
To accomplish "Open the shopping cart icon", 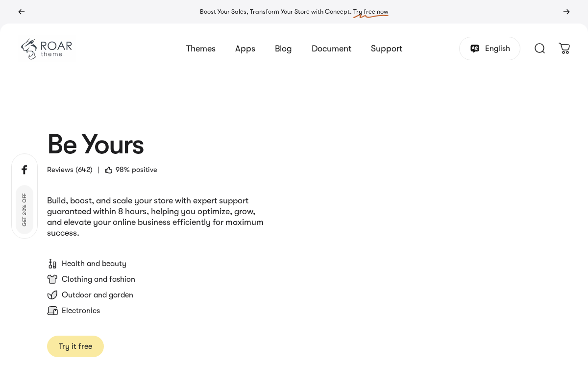I will 564,49.
